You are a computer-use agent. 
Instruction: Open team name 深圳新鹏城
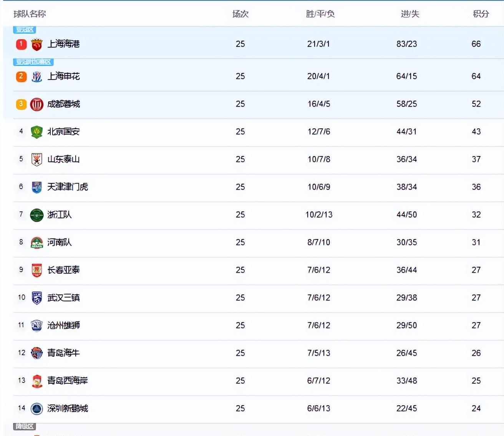tap(68, 408)
